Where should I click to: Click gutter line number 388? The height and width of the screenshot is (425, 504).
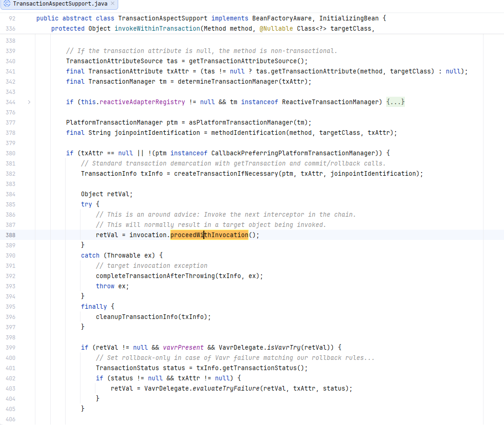pos(10,235)
